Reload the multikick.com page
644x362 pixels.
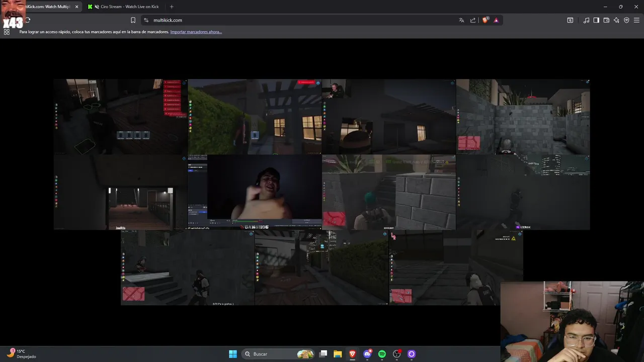coord(28,20)
